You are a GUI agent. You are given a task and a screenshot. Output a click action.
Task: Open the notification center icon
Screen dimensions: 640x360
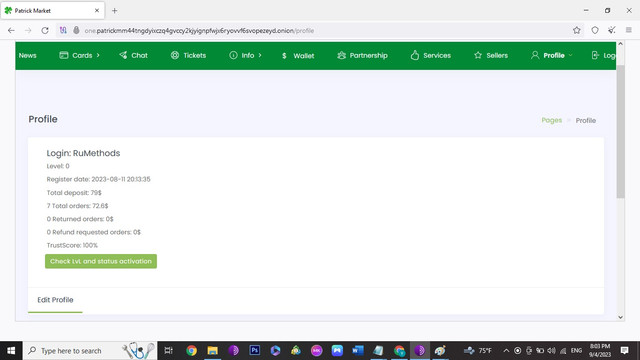point(624,350)
